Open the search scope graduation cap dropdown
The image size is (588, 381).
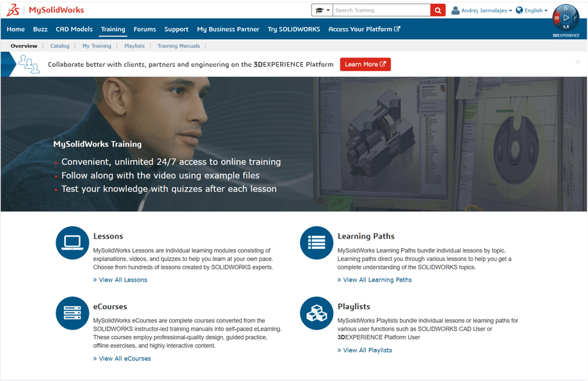(322, 10)
